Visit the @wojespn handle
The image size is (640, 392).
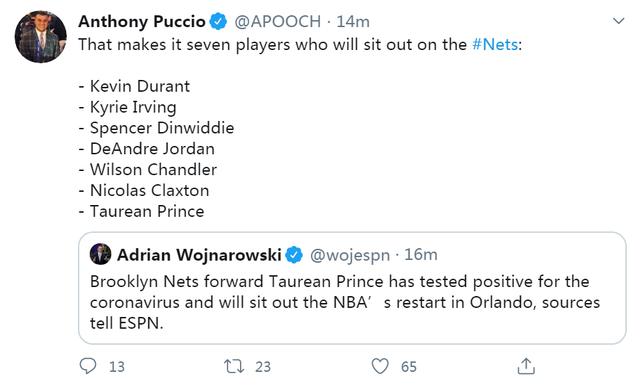click(350, 255)
